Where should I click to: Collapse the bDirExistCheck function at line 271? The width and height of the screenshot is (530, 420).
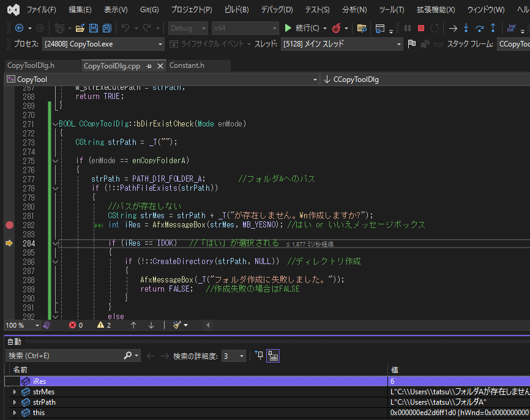tap(56, 124)
